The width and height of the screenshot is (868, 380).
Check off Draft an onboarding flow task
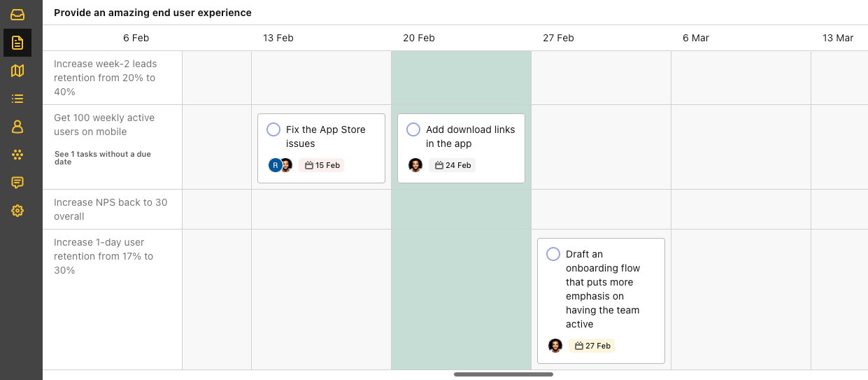tap(553, 254)
